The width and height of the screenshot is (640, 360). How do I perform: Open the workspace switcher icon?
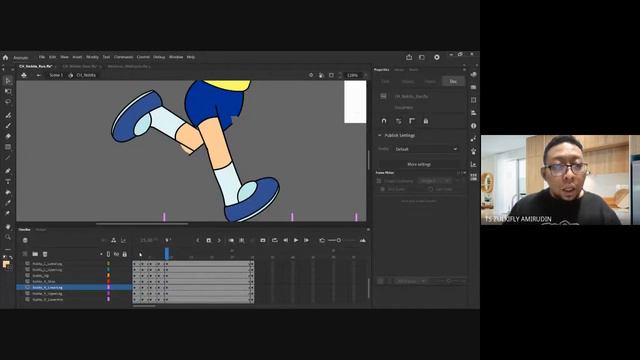(422, 58)
